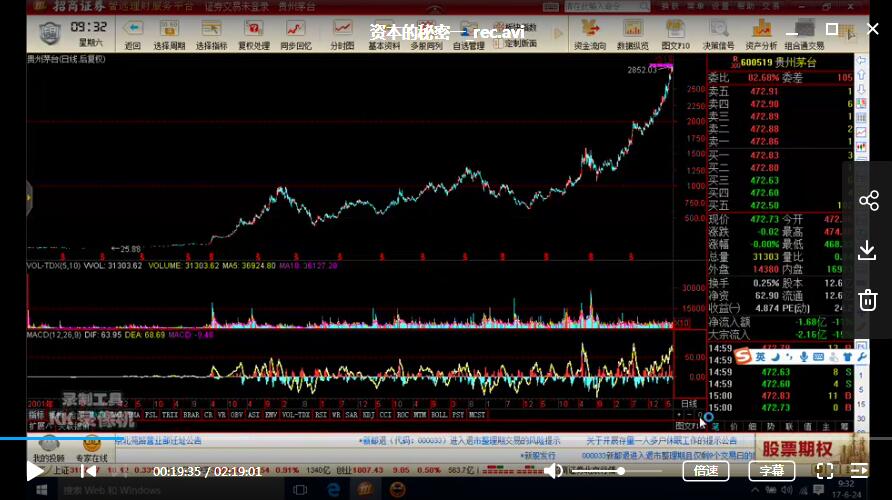Click the 600519 贵州茅台 stock title
The width and height of the screenshot is (892, 500).
[778, 63]
